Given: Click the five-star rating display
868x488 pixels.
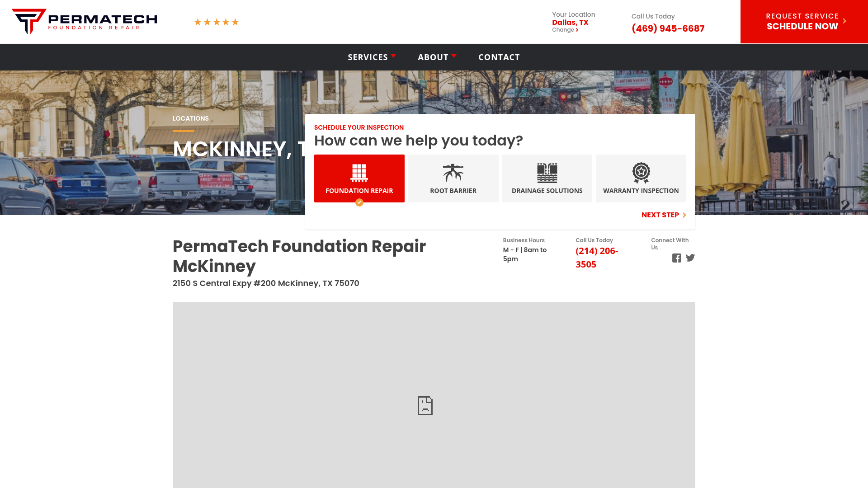Looking at the screenshot, I should click(216, 21).
